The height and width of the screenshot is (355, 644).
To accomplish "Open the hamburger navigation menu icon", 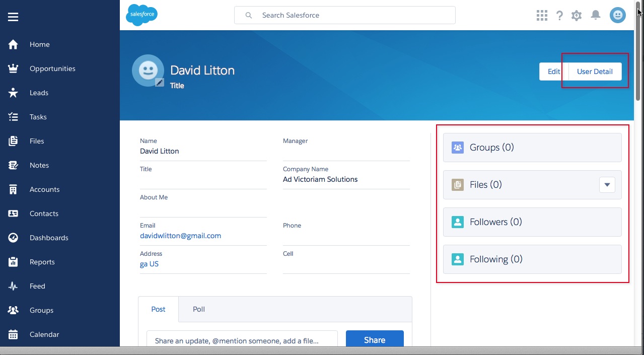I will (x=13, y=17).
